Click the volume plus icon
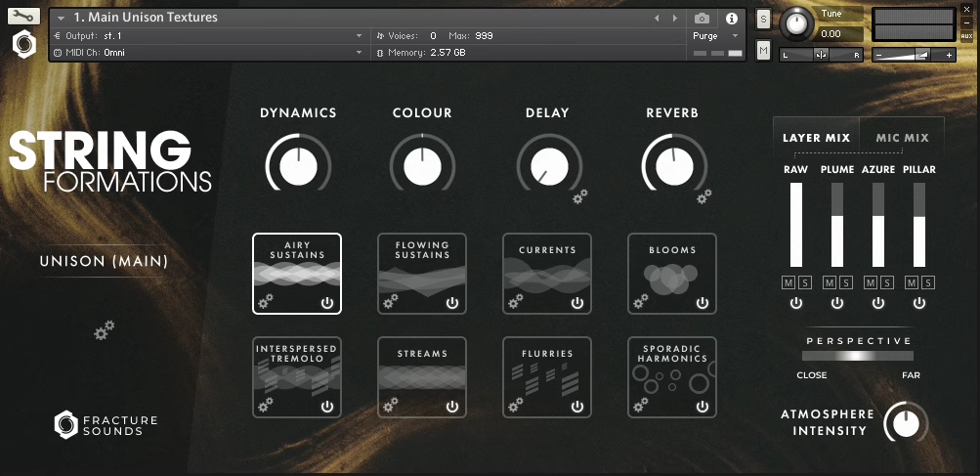980x476 pixels. [949, 55]
